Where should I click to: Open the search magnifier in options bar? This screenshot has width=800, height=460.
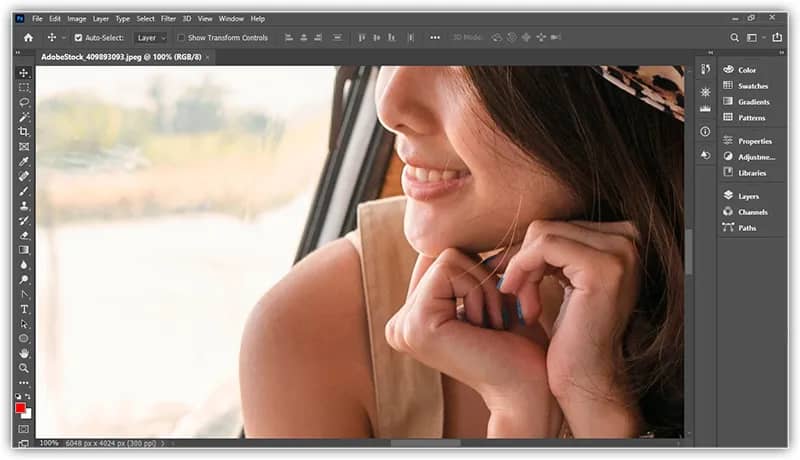(734, 37)
